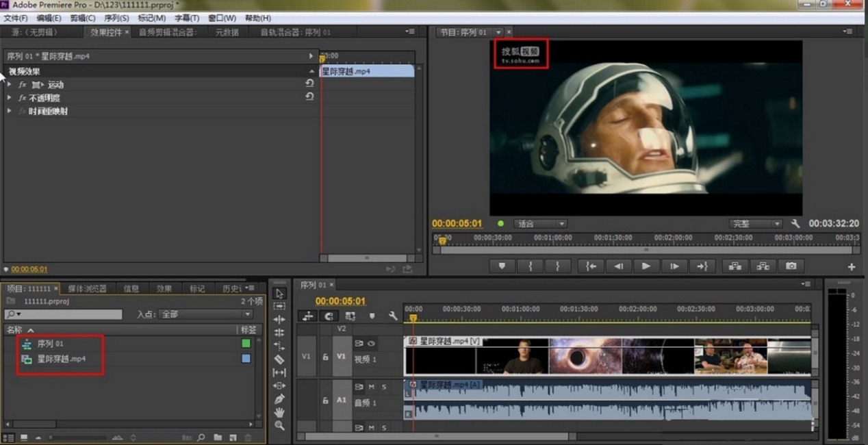Screen dimensions: 868x445
Task: Switch project panel to list view
Action: (x=9, y=437)
